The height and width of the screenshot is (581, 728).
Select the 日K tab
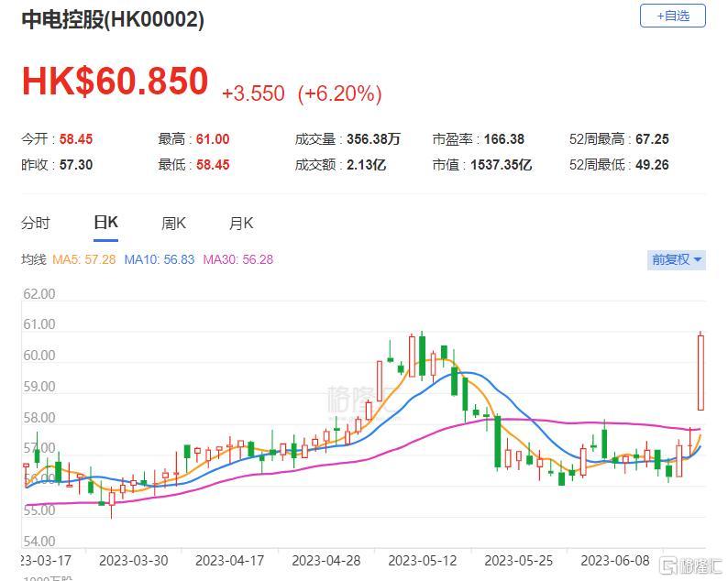click(x=105, y=223)
